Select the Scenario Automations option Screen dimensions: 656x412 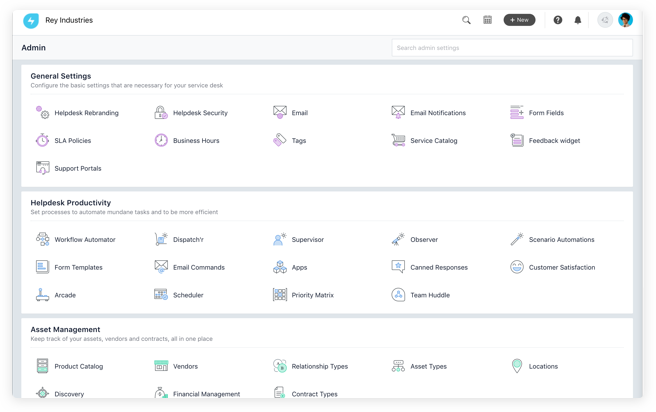pos(561,240)
